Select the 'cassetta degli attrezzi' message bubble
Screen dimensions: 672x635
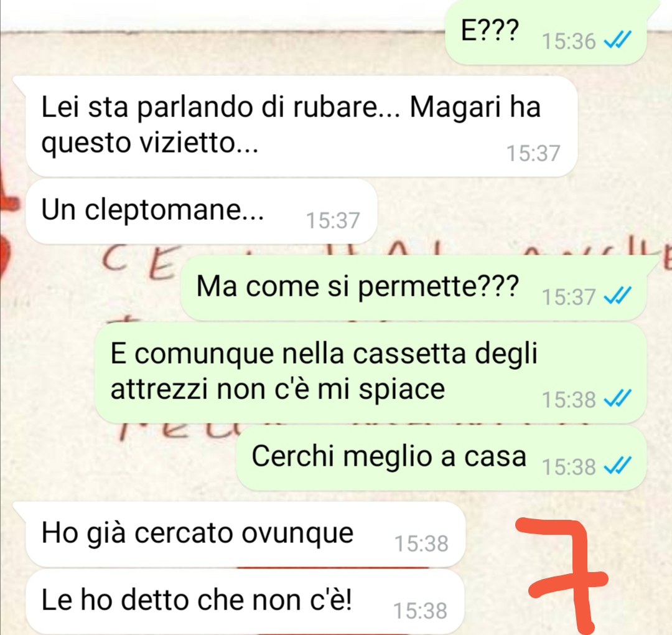click(370, 373)
